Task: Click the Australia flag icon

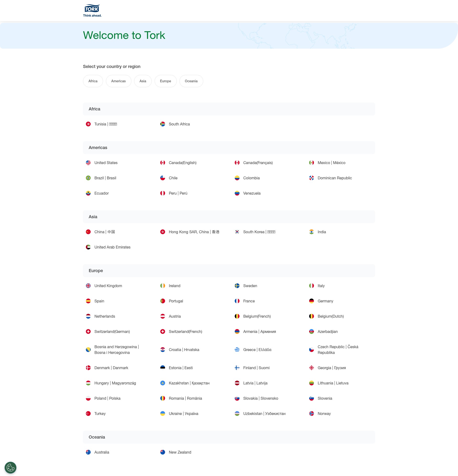Action: pos(88,452)
